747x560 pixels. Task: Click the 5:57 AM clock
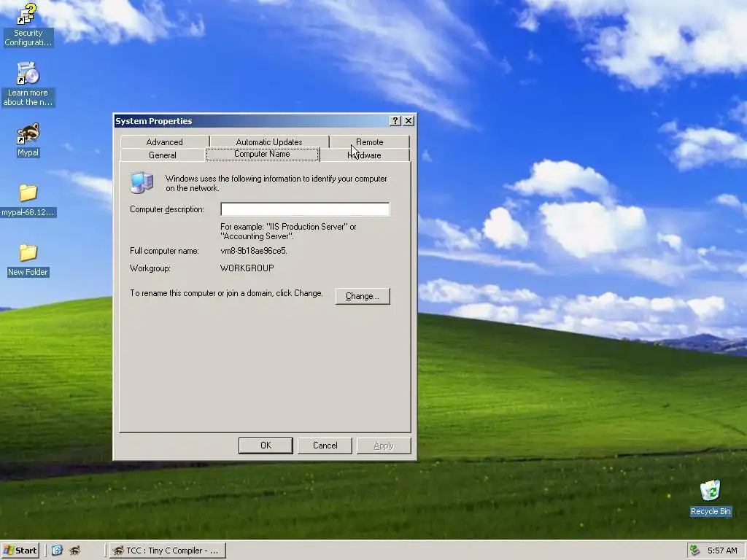pos(722,551)
